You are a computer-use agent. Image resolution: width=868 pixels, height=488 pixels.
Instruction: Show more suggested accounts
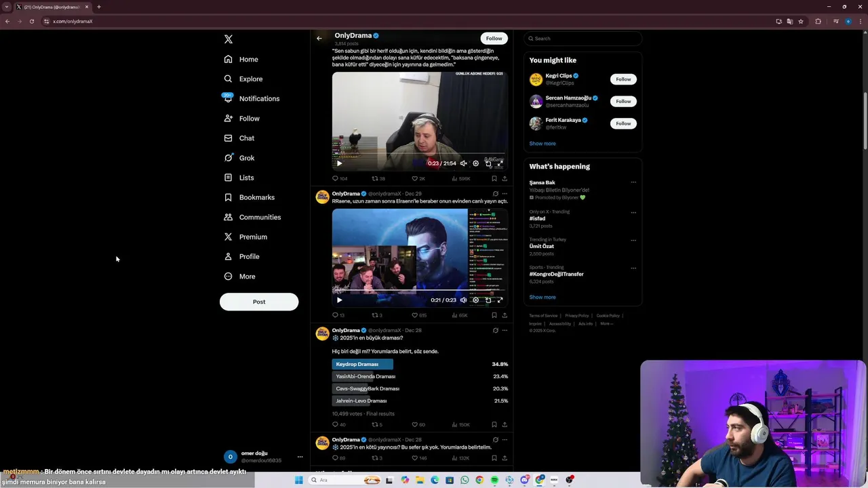[542, 144]
